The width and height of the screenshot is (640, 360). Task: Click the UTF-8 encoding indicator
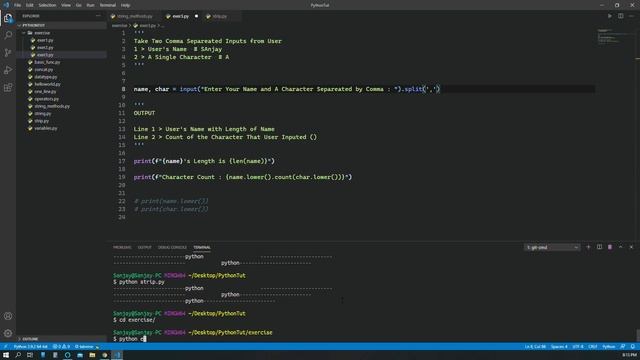[x=578, y=347]
